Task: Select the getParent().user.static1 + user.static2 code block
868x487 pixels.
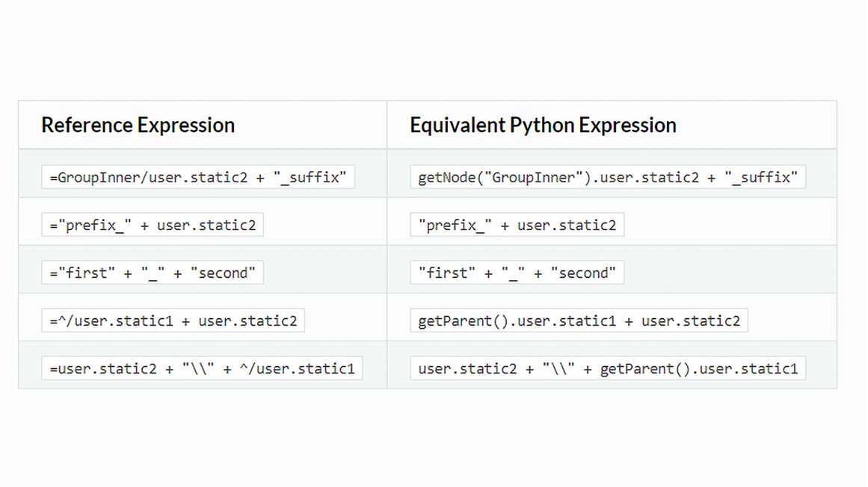Action: coord(579,320)
